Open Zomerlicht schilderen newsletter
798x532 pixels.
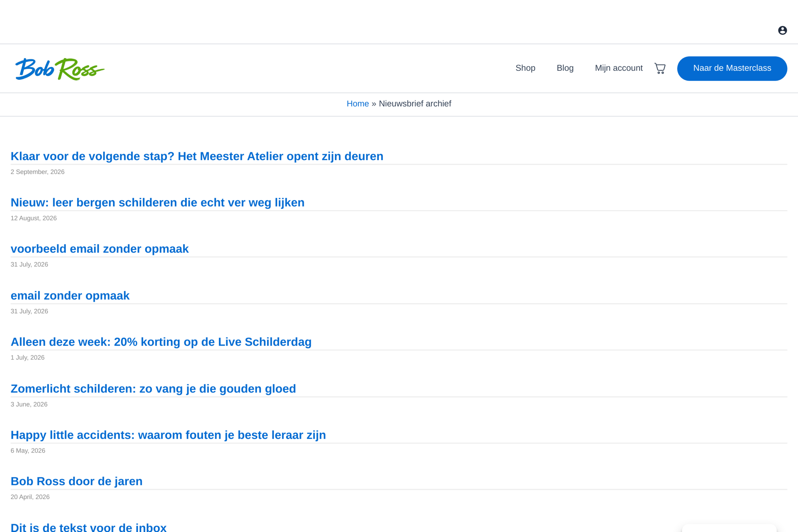pyautogui.click(x=153, y=389)
